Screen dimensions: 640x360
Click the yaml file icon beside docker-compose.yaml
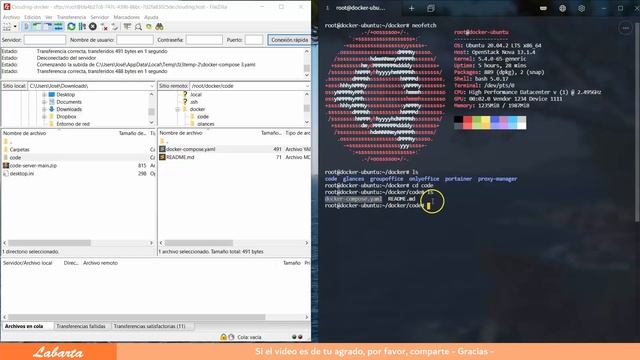pyautogui.click(x=162, y=149)
